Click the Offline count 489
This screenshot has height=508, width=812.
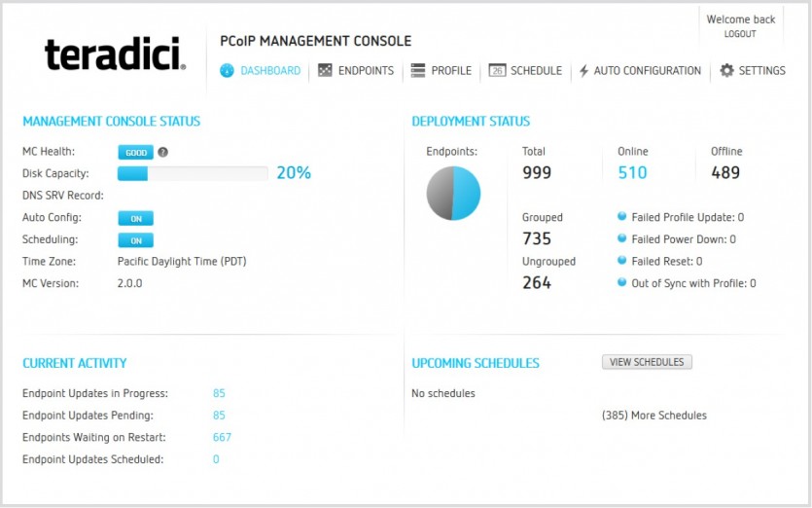coord(725,172)
